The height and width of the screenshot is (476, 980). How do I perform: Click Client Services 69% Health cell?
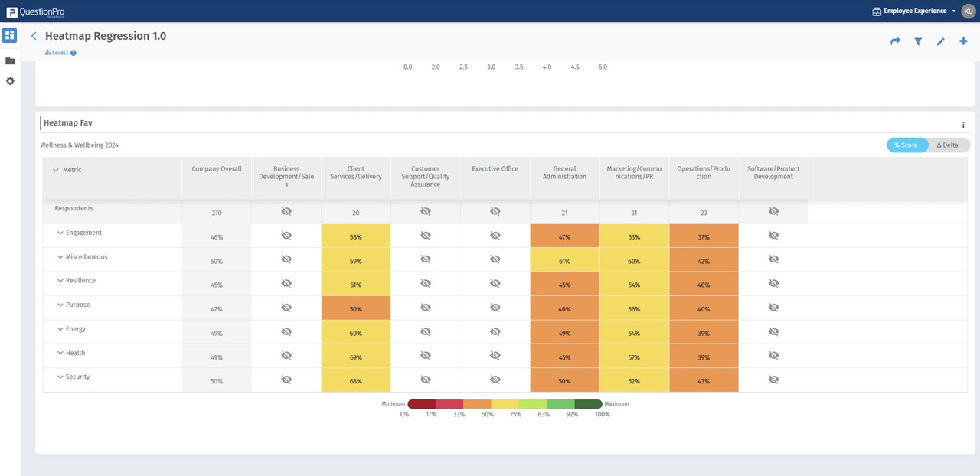(x=356, y=357)
